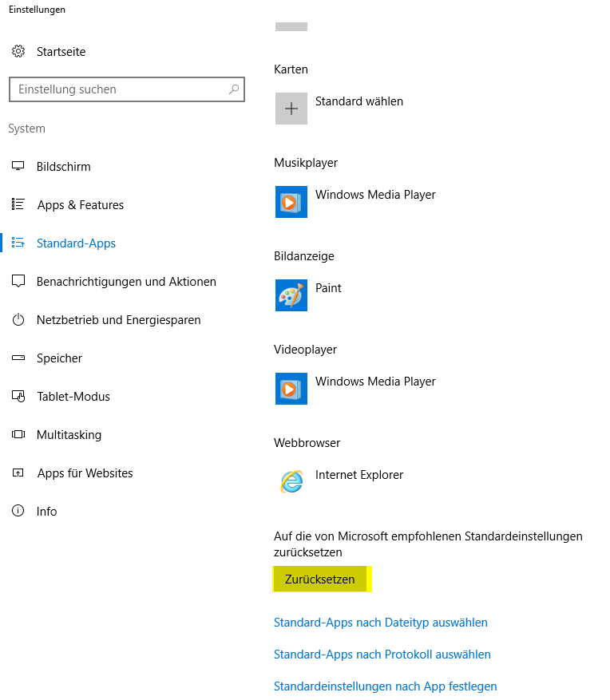Click the System heading text
610x700 pixels.
pos(27,129)
